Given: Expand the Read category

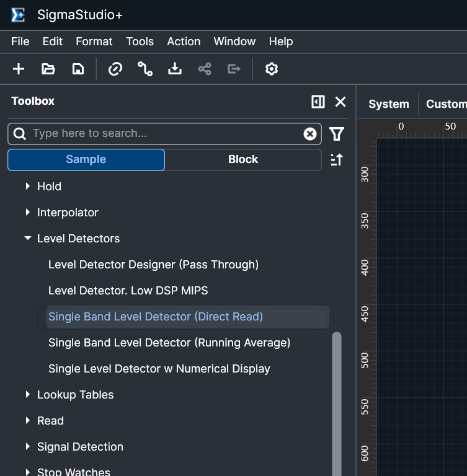Looking at the screenshot, I should point(28,420).
